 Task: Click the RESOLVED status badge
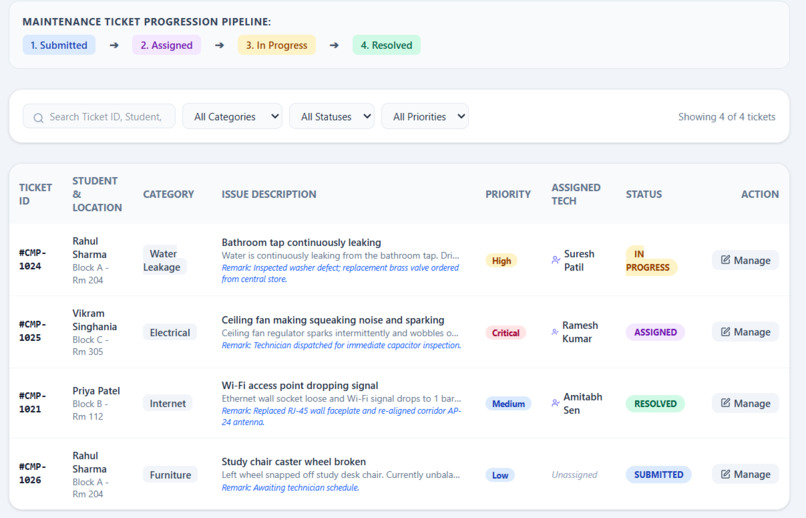coord(655,403)
